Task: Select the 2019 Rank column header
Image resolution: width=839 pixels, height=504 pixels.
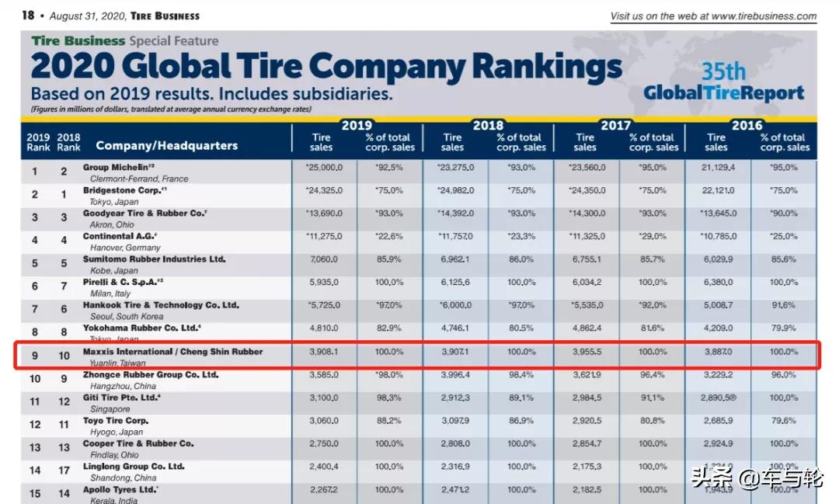Action: pos(38,142)
